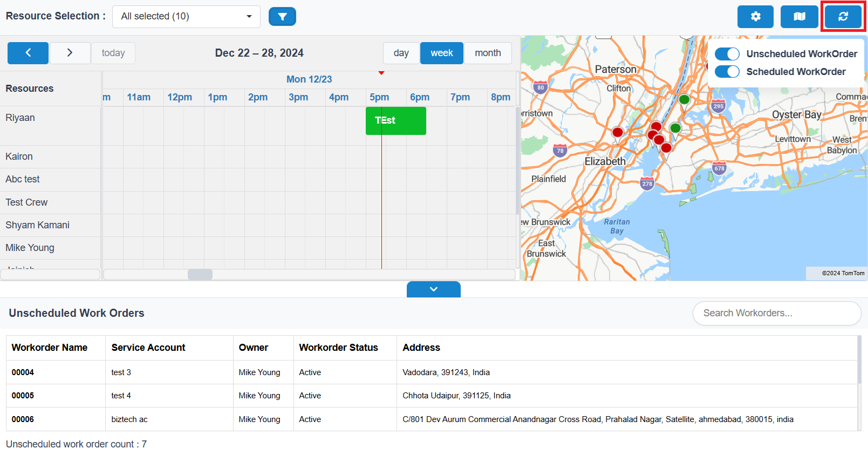Viewport: 868px width, 455px height.
Task: Click the 2pm time slot header
Action: (258, 97)
